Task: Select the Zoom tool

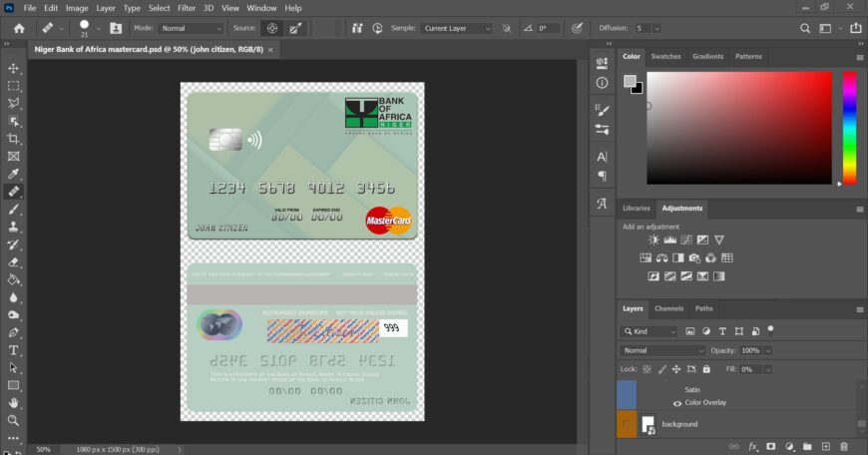Action: (x=13, y=421)
